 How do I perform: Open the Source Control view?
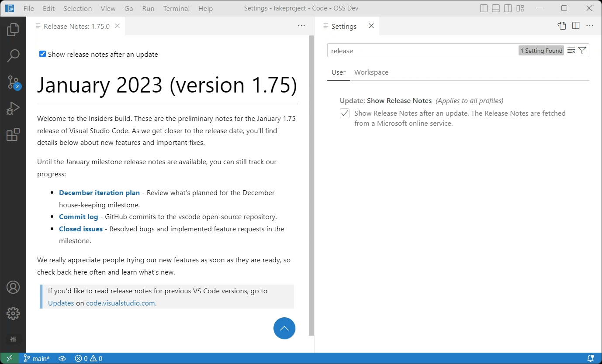point(13,82)
